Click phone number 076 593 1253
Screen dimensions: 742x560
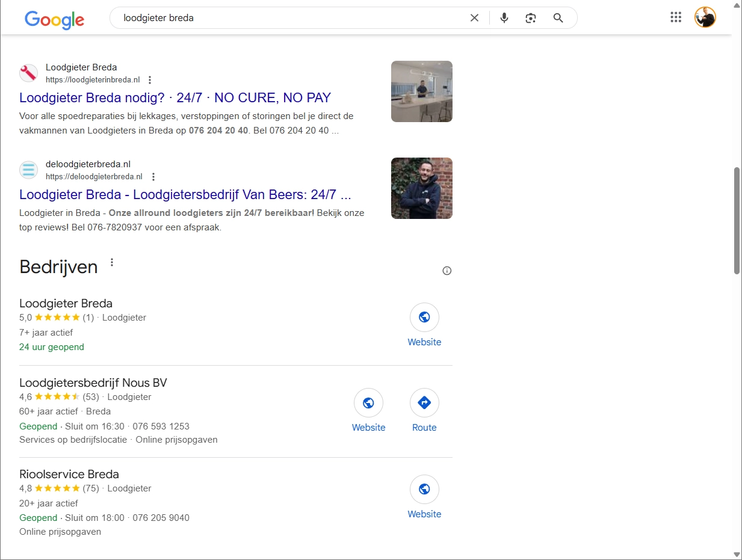click(161, 426)
